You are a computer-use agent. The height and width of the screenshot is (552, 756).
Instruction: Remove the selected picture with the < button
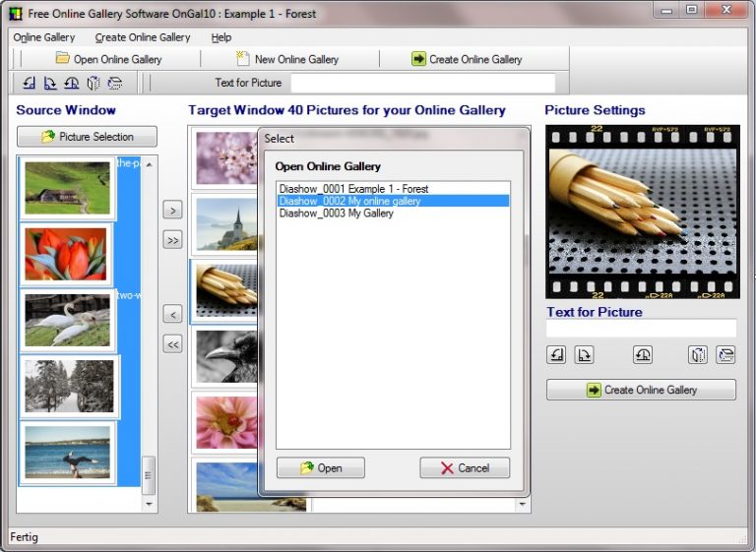pyautogui.click(x=172, y=314)
